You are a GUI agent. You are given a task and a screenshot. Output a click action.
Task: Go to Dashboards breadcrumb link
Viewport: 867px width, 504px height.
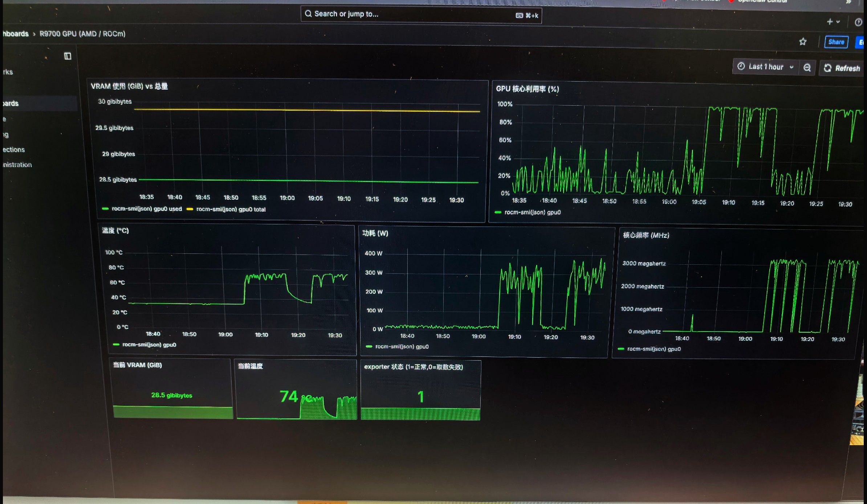(x=16, y=34)
